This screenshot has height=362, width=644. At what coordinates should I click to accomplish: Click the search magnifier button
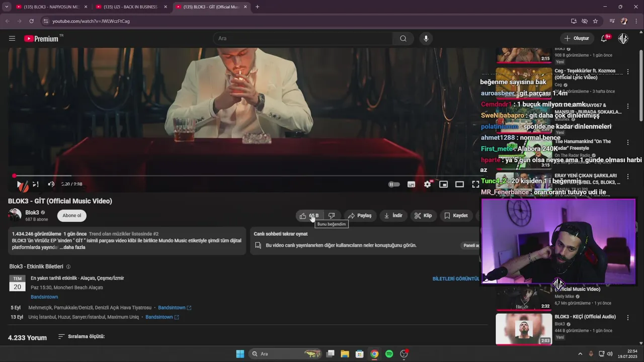[x=403, y=38]
